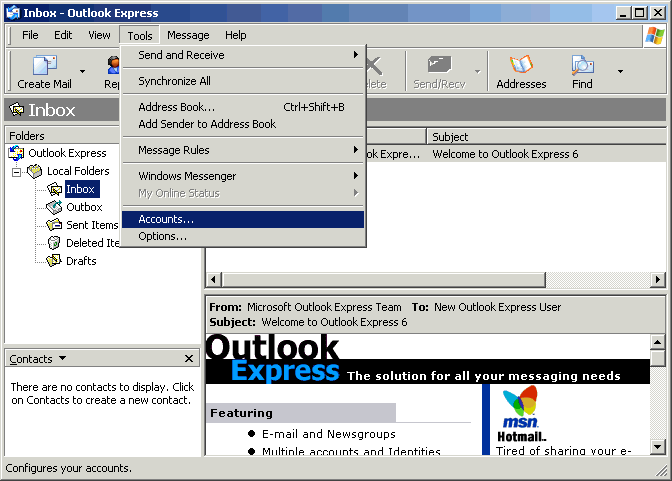The width and height of the screenshot is (672, 481).
Task: Open the View menu
Action: pos(99,35)
